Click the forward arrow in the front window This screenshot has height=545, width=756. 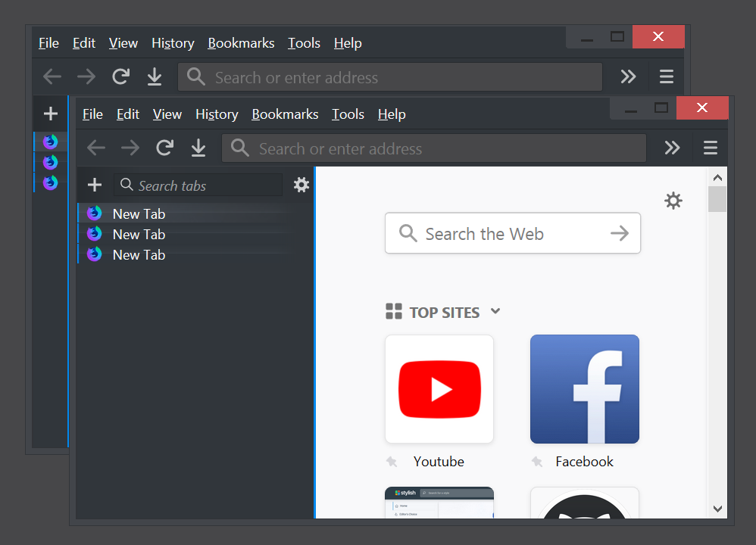coord(130,148)
